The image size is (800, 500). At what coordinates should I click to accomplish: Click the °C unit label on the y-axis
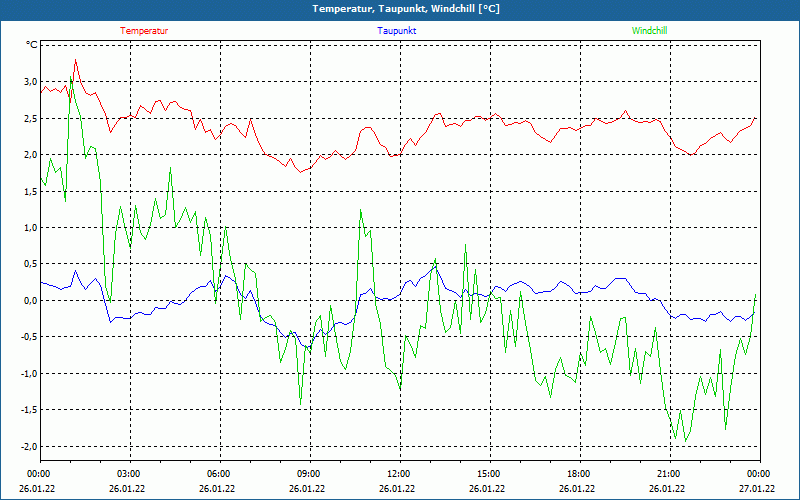[x=32, y=45]
